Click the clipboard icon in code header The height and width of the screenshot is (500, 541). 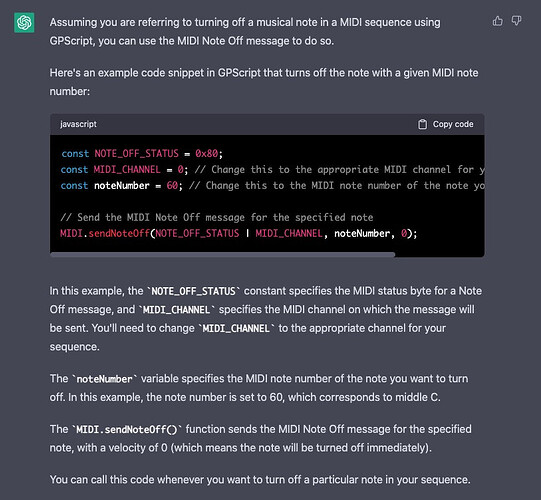click(423, 124)
